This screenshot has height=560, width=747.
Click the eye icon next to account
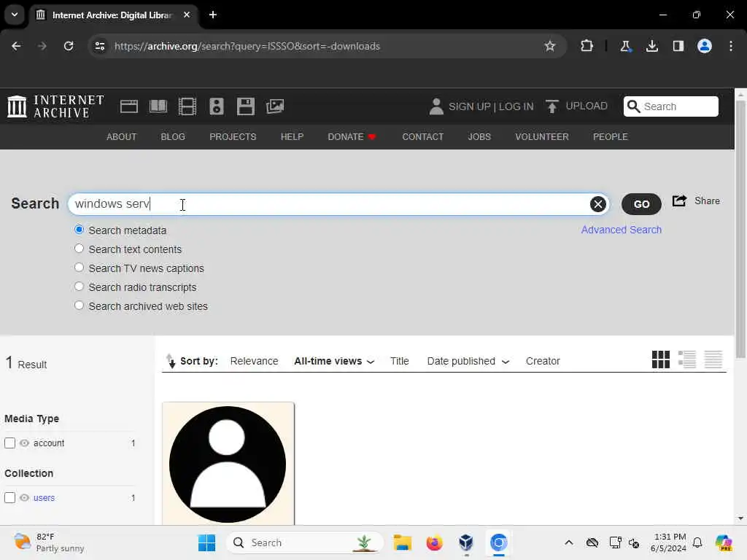pos(24,443)
